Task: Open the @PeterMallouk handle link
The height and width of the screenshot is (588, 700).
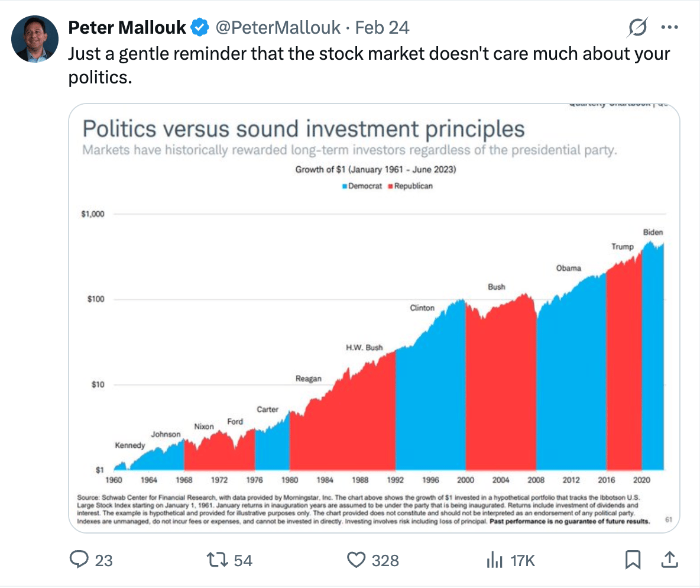Action: click(x=277, y=27)
